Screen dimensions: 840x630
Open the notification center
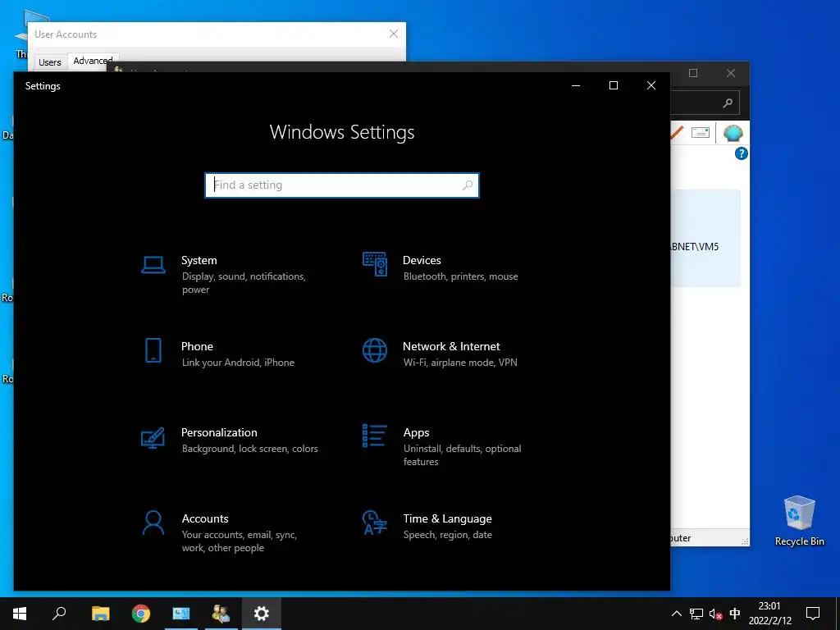pos(813,614)
